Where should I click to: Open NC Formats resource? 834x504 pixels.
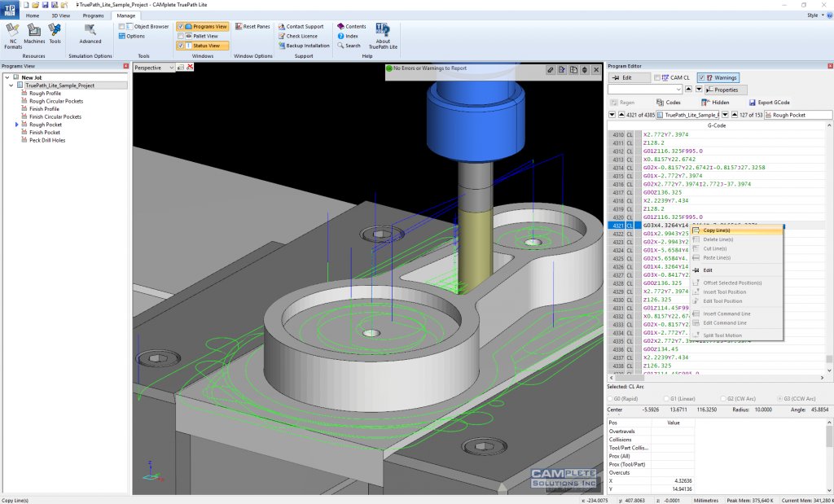13,36
